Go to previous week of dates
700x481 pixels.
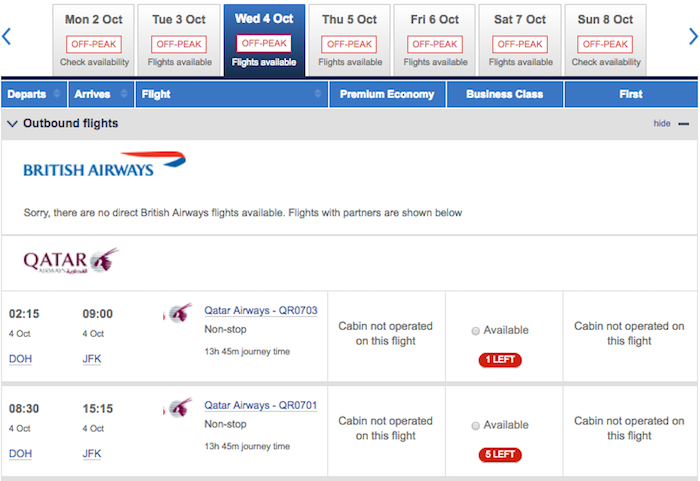[x=6, y=37]
